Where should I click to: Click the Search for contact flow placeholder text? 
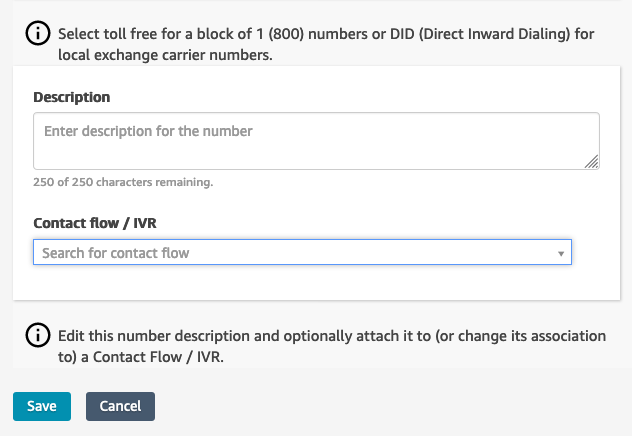pyautogui.click(x=116, y=253)
